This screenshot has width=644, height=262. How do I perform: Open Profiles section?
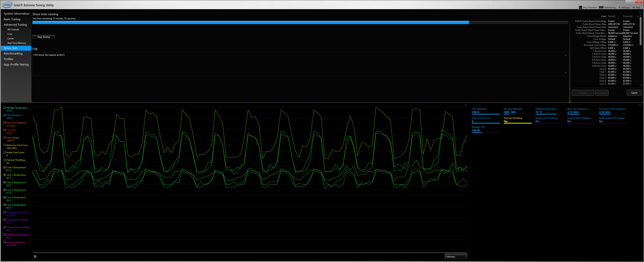pos(8,59)
